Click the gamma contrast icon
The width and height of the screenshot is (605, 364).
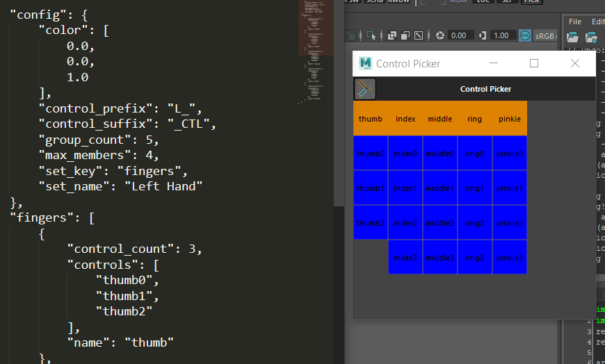(481, 35)
